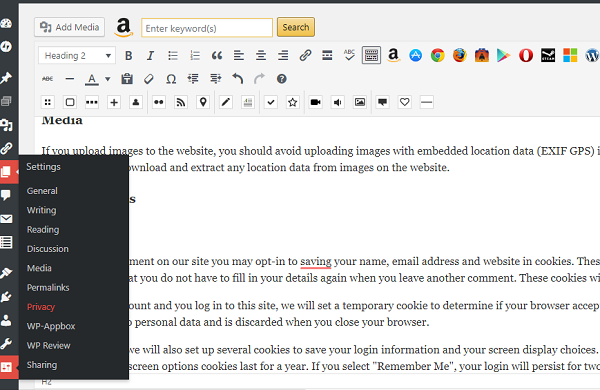Decrease the indent
The image size is (600, 390).
click(193, 79)
